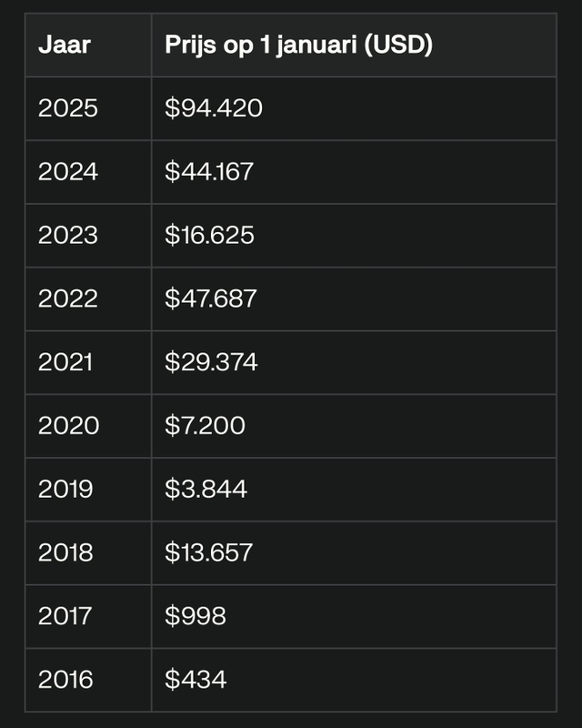
Task: Select the year 2022 cell
Action: coord(68,298)
